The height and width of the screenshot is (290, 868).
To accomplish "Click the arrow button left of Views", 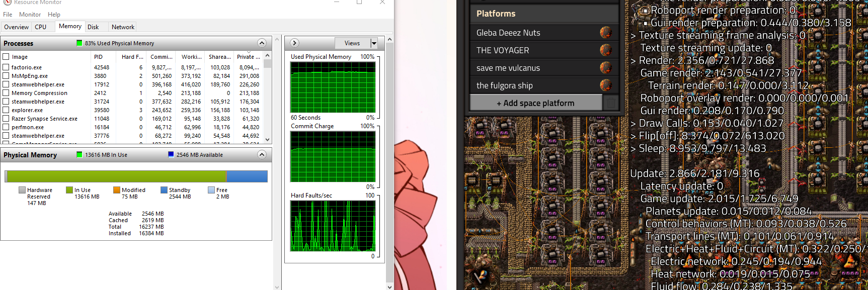I will click(x=295, y=43).
